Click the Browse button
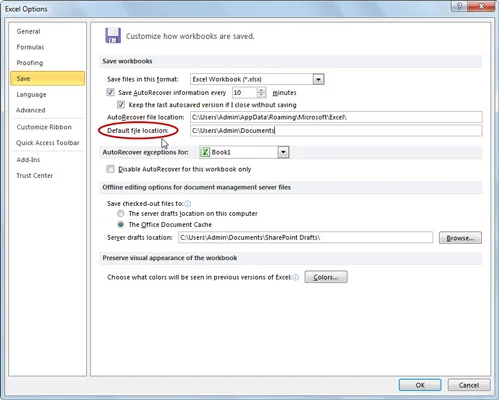499x400 pixels. click(x=460, y=238)
